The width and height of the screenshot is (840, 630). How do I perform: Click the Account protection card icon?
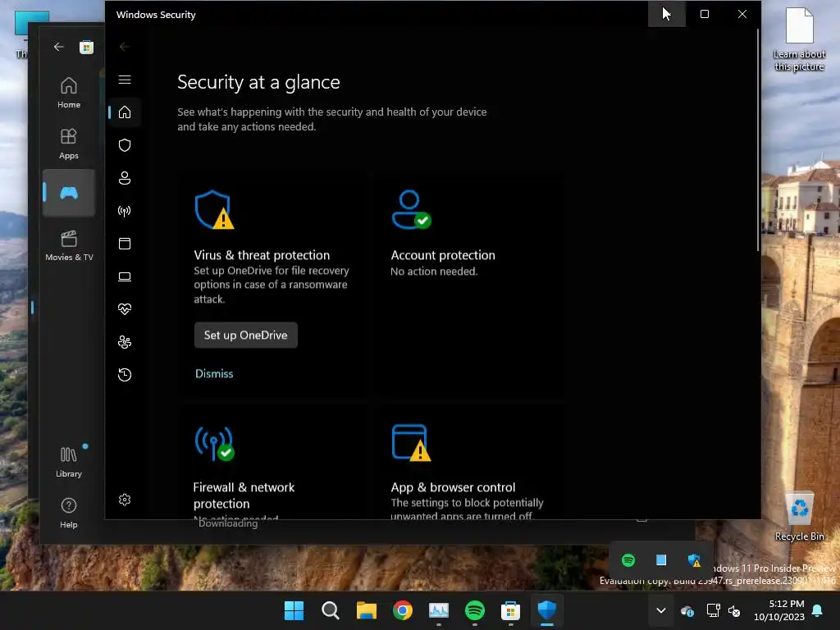coord(411,209)
